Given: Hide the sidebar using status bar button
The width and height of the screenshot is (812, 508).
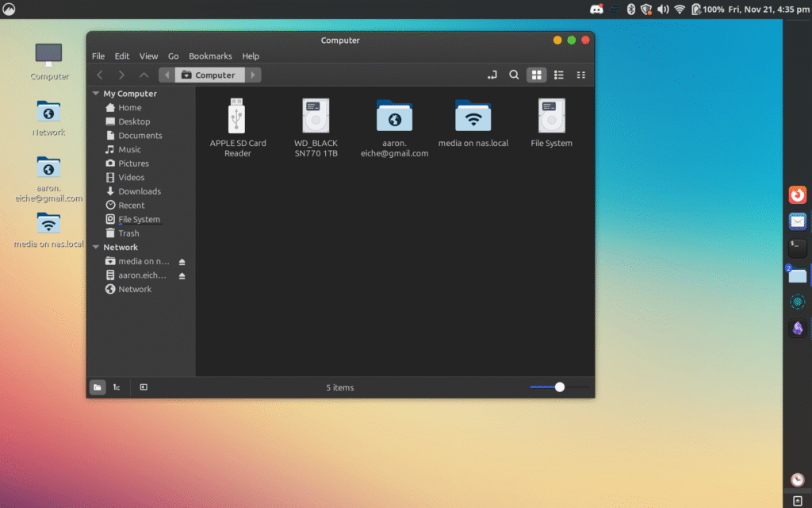Looking at the screenshot, I should pos(144,387).
